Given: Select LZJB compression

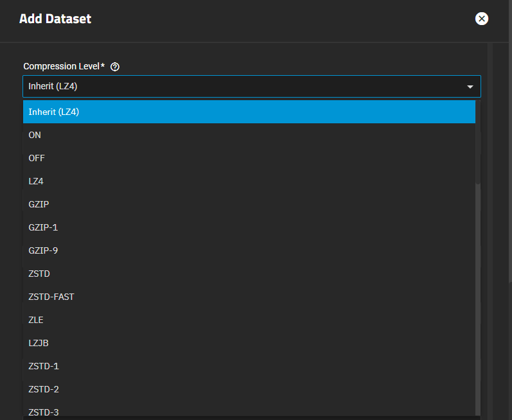Looking at the screenshot, I should point(249,343).
